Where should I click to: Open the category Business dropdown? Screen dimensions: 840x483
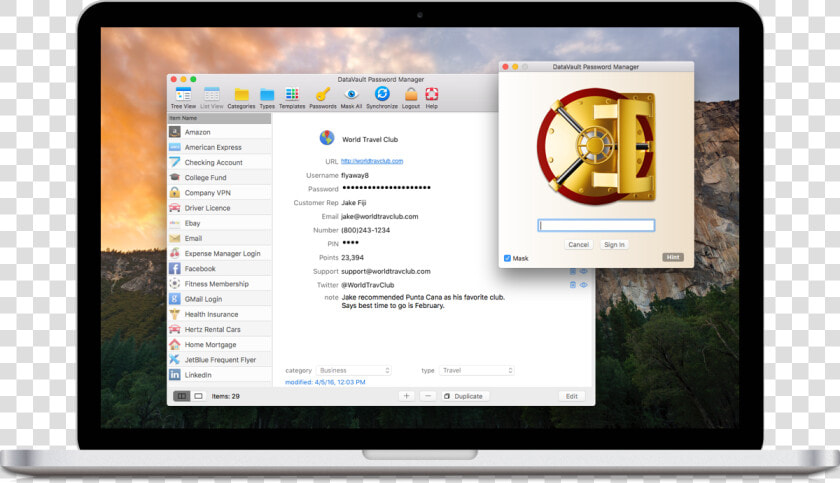(x=354, y=371)
